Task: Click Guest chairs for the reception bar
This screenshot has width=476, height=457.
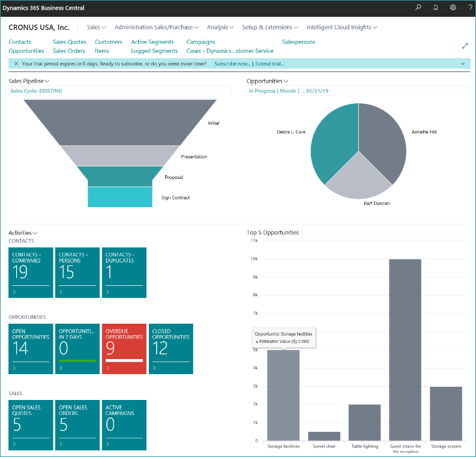Action: [x=405, y=350]
